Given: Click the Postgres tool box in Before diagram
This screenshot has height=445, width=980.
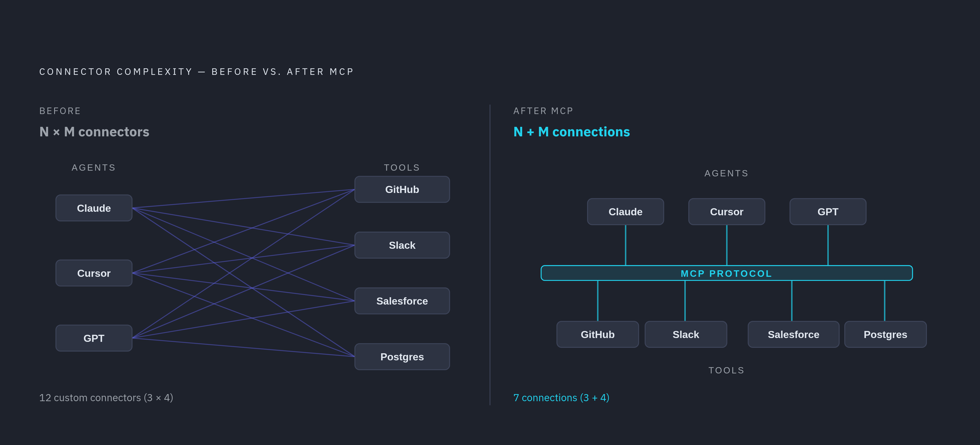Looking at the screenshot, I should pos(402,357).
